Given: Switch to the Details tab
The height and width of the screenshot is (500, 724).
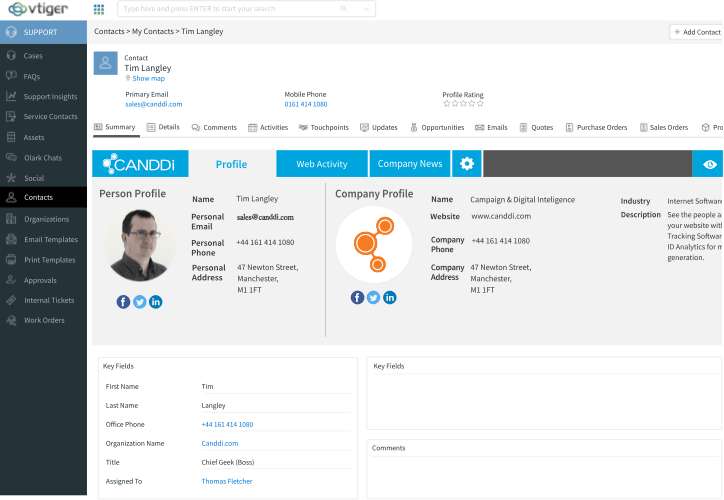Looking at the screenshot, I should coord(163,127).
